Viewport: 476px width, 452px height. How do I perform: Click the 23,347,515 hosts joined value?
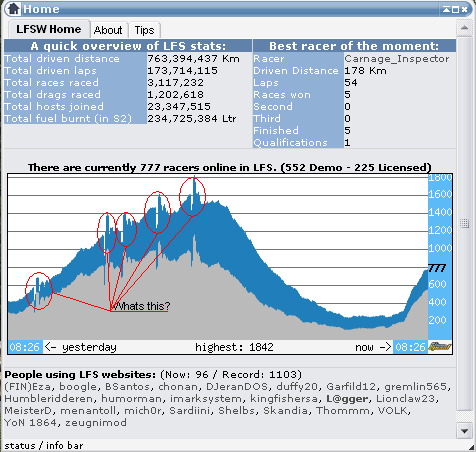click(x=179, y=107)
